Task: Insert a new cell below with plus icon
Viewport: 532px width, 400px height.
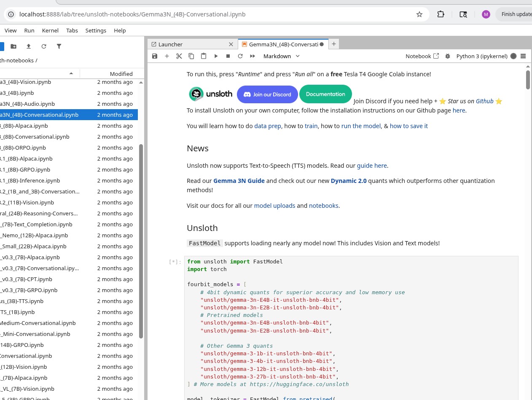Action: coord(167,56)
